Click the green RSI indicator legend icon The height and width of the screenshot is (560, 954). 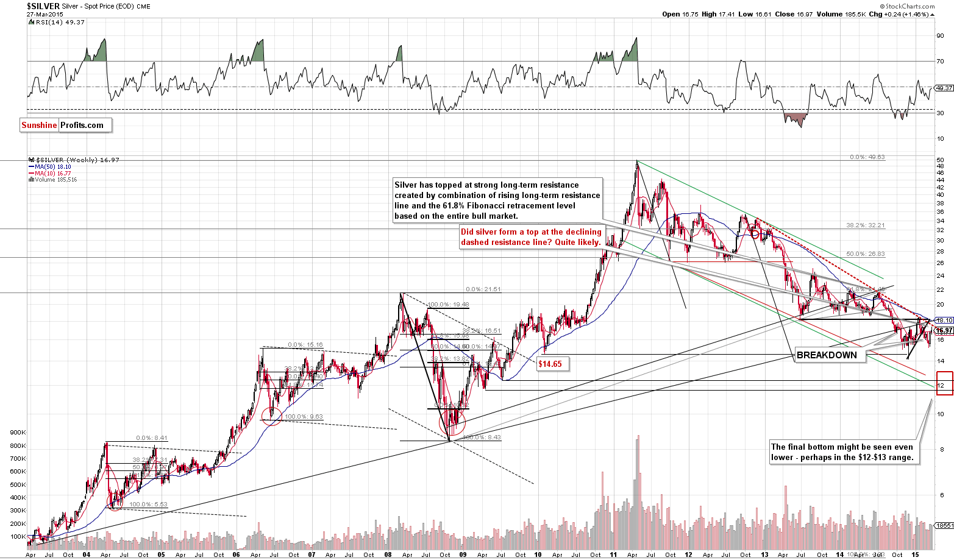pos(30,22)
